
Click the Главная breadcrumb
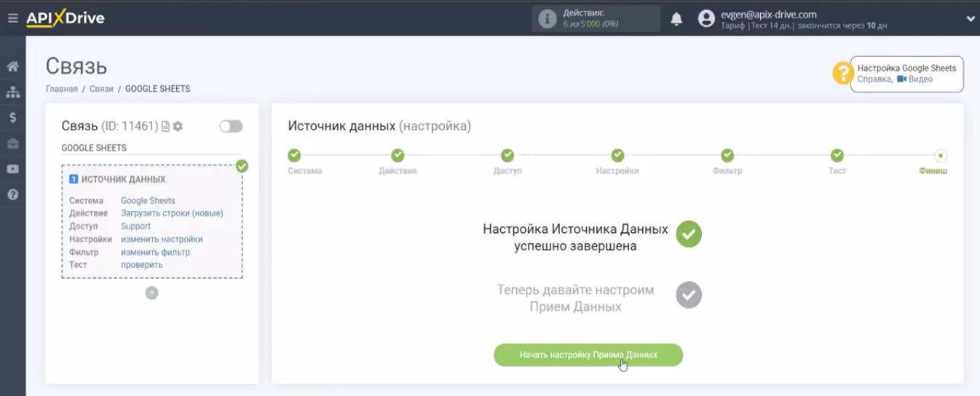point(61,89)
